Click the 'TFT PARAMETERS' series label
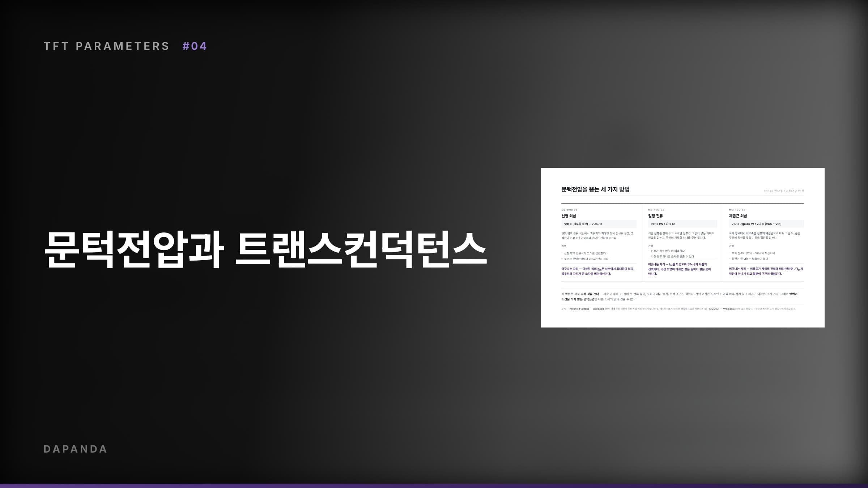The height and width of the screenshot is (488, 868). click(x=107, y=46)
